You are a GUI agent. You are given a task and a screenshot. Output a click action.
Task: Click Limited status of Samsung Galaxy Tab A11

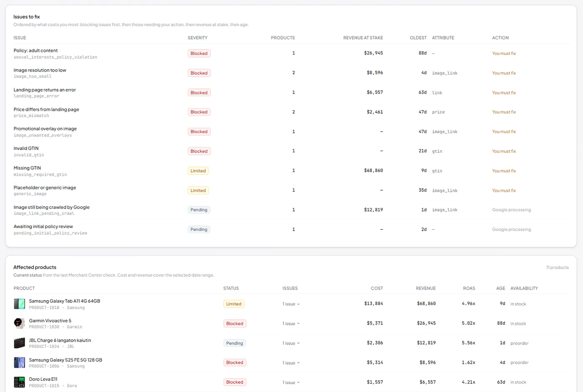click(234, 304)
